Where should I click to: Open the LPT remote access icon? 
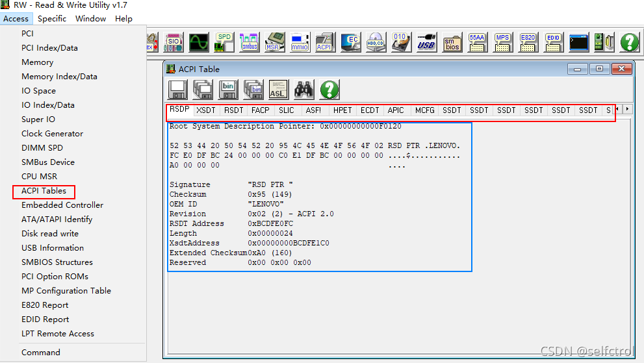(604, 42)
